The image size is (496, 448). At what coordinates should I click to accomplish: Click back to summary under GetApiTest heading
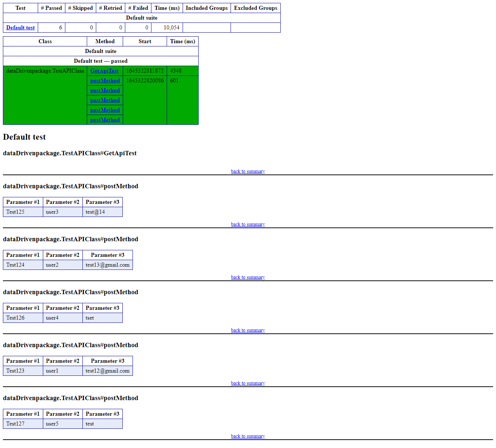(x=248, y=171)
